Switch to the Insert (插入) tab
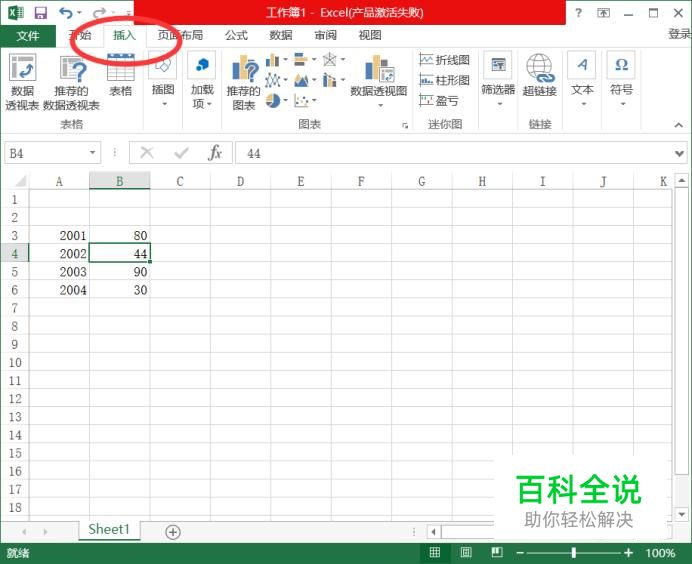692x564 pixels. click(x=124, y=35)
